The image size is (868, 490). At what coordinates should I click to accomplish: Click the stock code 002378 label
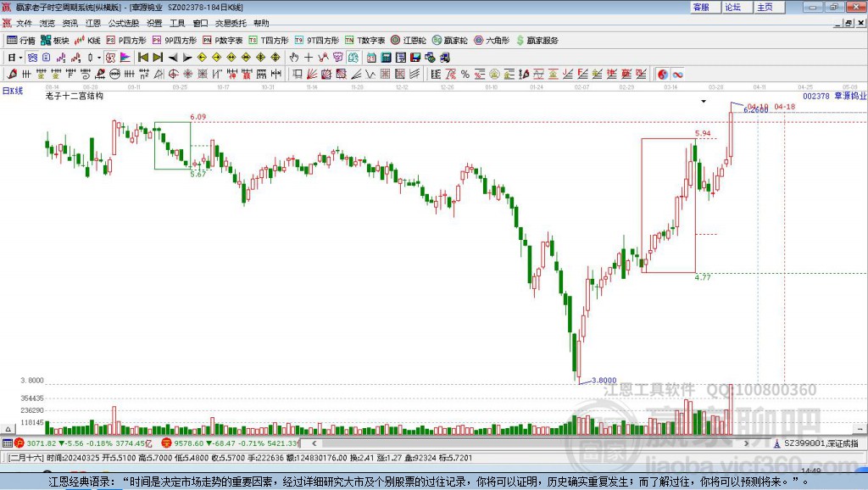pos(816,96)
